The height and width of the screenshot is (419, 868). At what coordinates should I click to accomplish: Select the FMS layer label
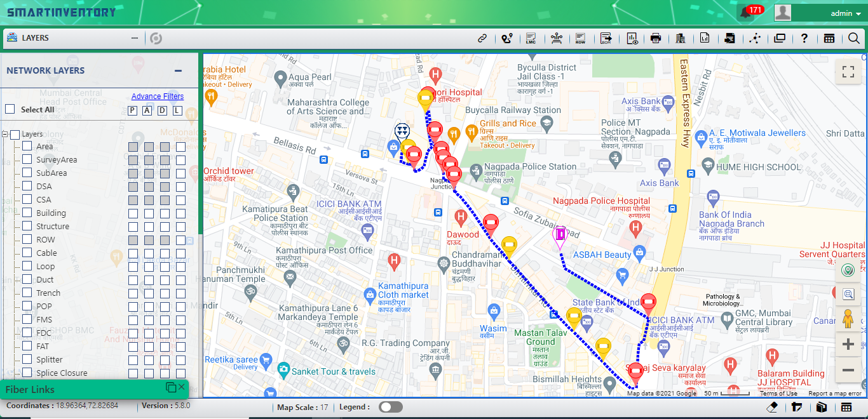[x=44, y=319]
